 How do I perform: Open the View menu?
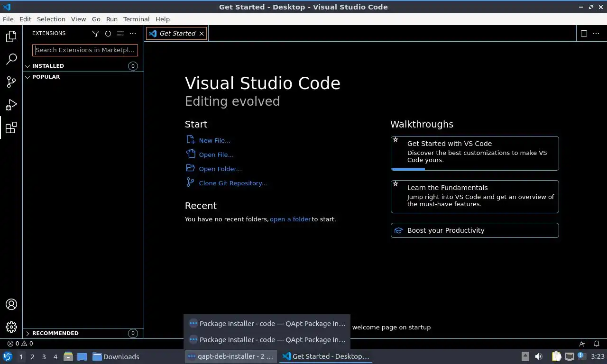coord(78,19)
